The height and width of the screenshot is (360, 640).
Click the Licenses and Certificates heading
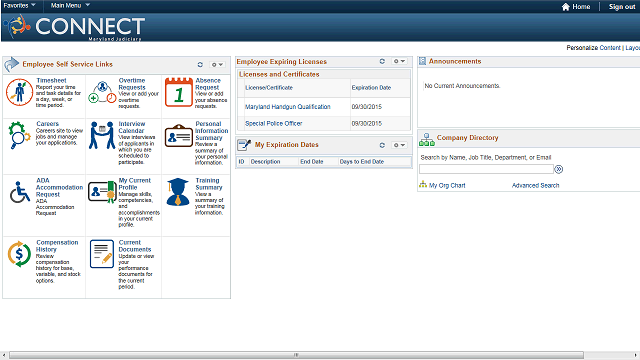[x=279, y=74]
